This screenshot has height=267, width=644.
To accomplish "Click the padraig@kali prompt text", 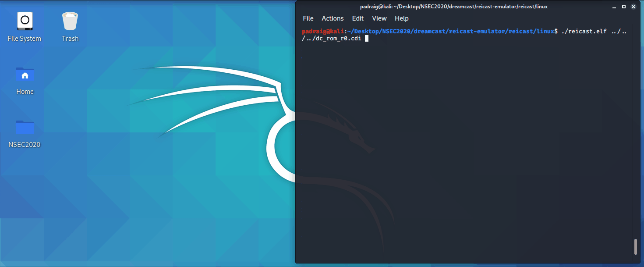I will click(x=323, y=31).
